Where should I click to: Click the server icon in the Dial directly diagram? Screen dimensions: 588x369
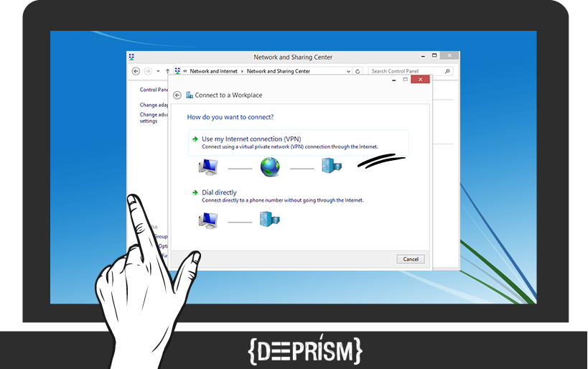click(x=269, y=219)
